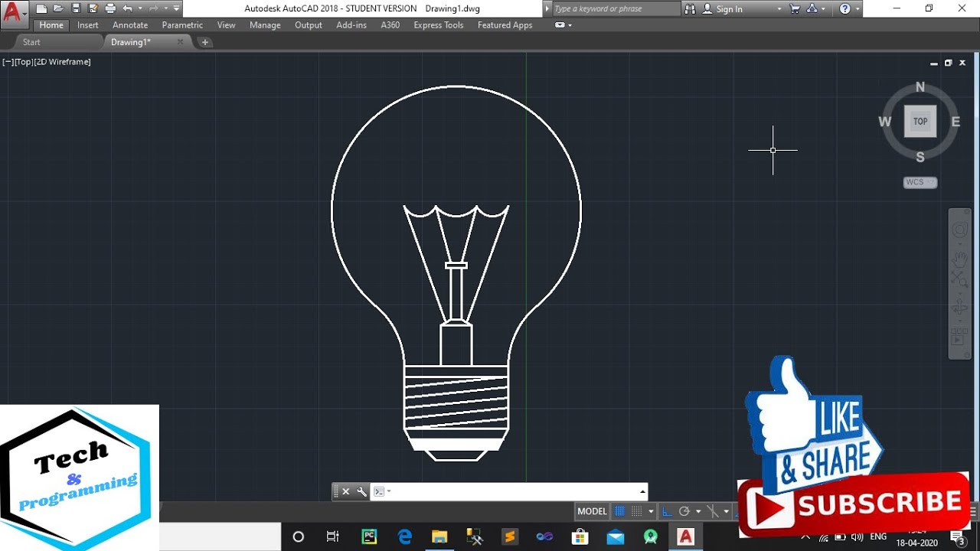
Task: Click the [-] viewport controls label
Action: click(x=8, y=62)
